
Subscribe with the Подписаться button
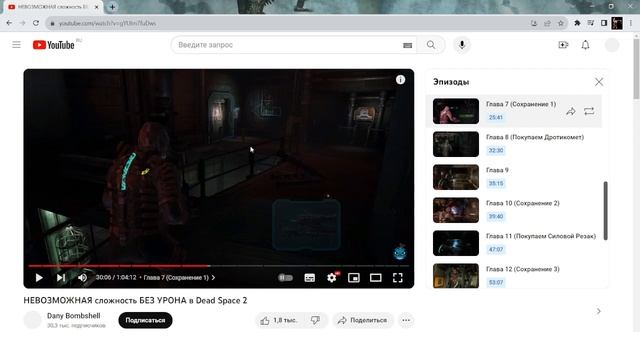[145, 320]
